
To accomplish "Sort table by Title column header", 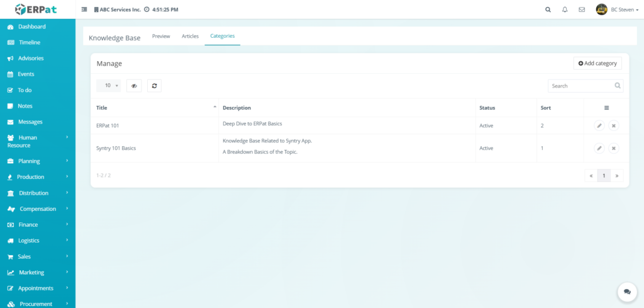I will (155, 108).
